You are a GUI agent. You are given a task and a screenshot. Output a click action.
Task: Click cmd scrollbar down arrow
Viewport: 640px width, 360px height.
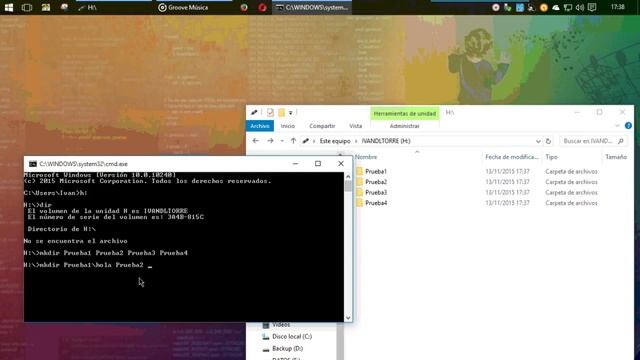click(x=348, y=318)
